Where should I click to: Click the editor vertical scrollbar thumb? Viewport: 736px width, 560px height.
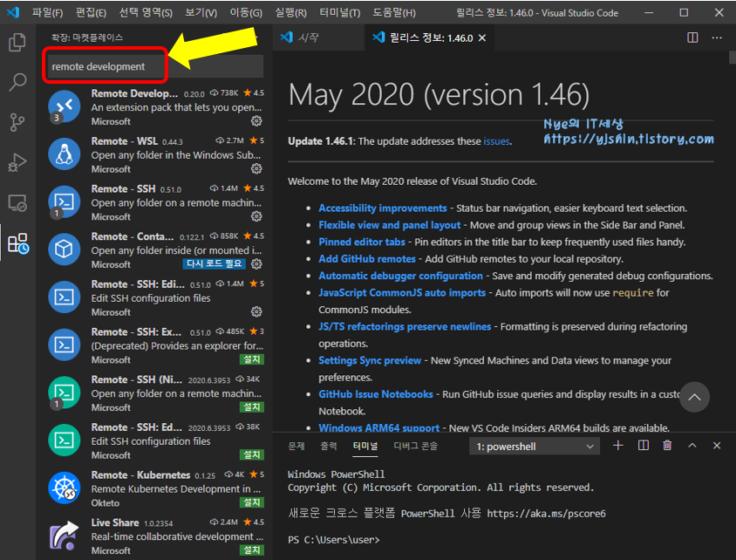click(x=733, y=58)
